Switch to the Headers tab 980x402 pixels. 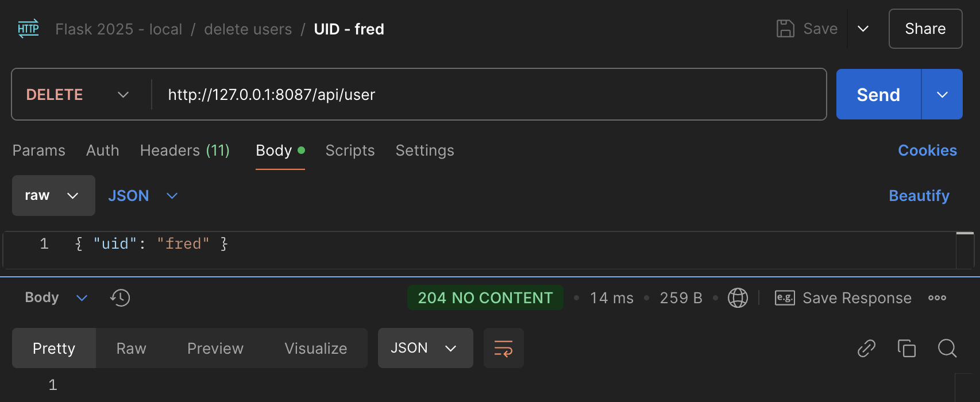[184, 150]
